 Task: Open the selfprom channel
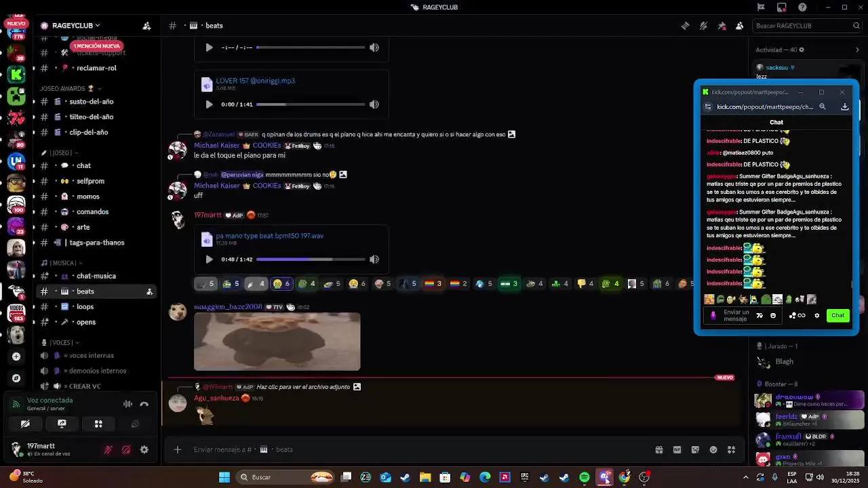point(96,181)
